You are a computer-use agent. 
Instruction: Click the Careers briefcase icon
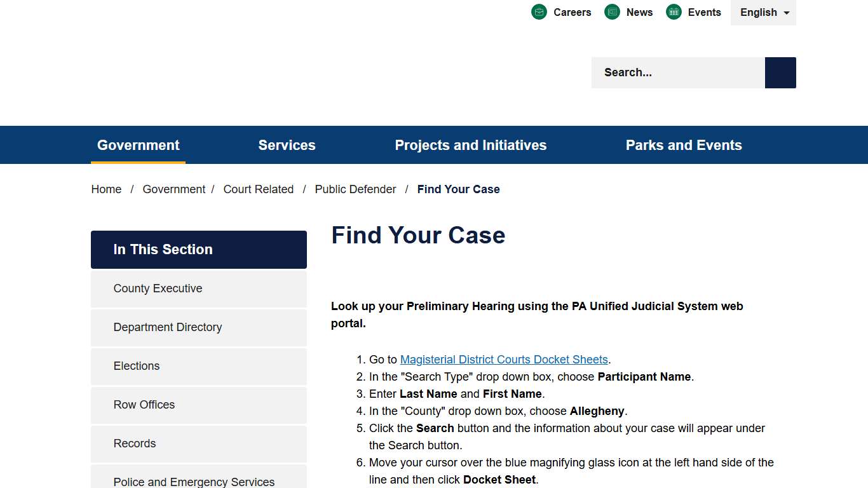point(539,11)
